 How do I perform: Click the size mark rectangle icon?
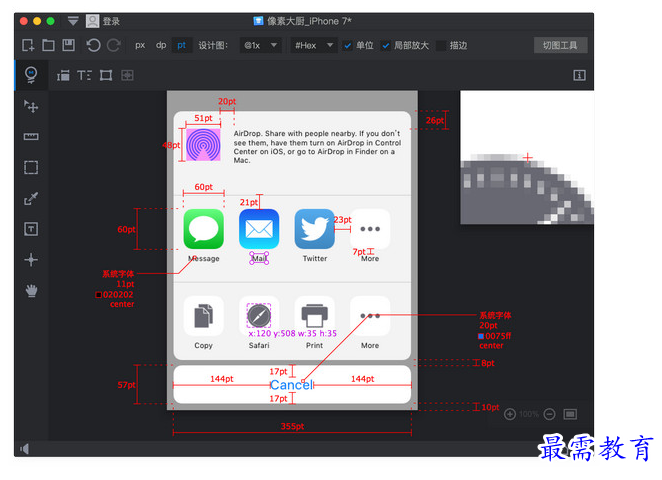coord(106,76)
